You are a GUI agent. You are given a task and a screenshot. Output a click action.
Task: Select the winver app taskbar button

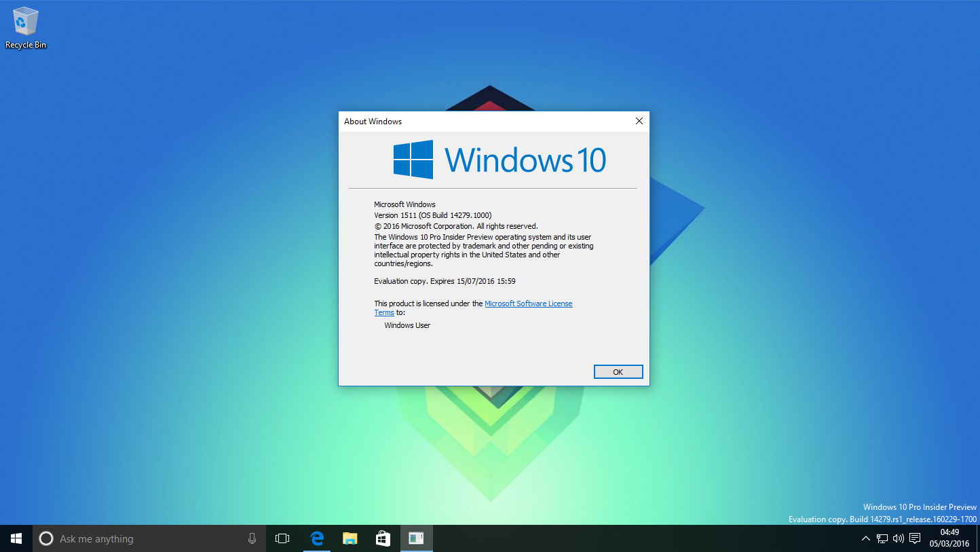tap(416, 538)
